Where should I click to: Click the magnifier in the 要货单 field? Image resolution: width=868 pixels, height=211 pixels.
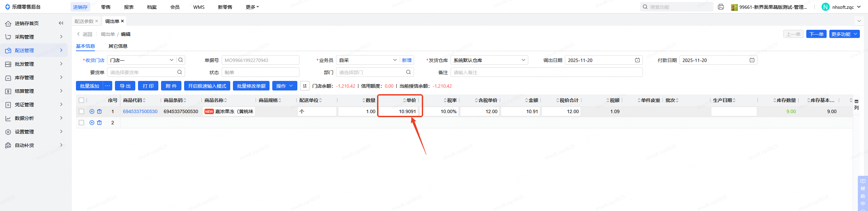pos(179,72)
